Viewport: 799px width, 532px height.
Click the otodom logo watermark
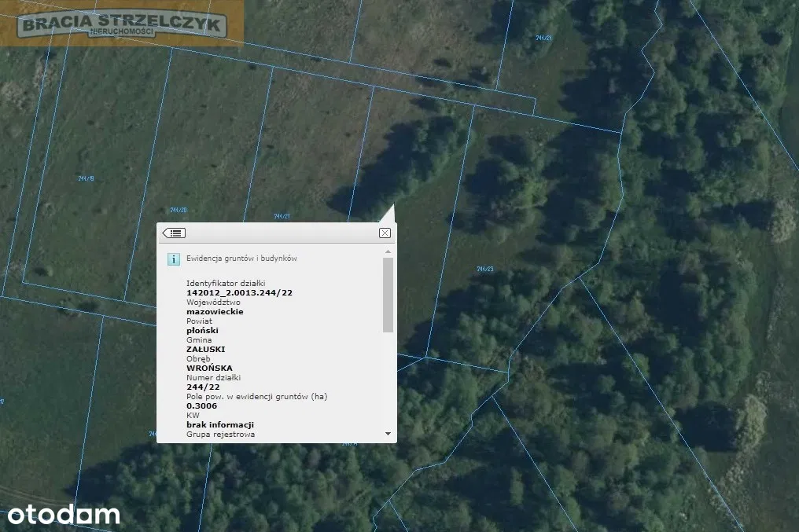coord(64,515)
